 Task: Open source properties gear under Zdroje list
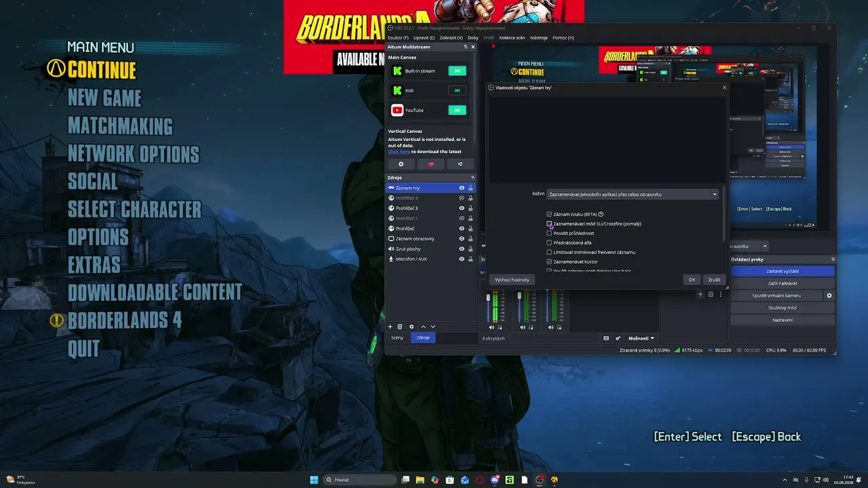coord(411,327)
